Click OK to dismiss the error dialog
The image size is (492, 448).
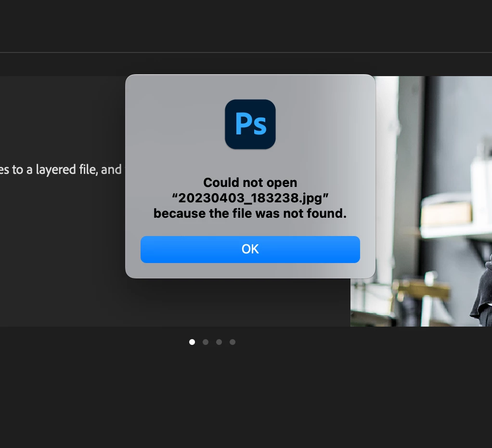(x=250, y=249)
